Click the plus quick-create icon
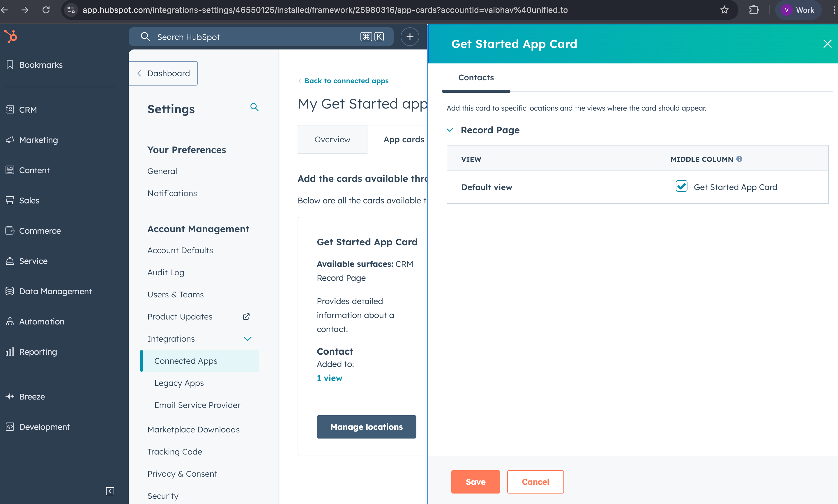This screenshot has height=504, width=838. click(410, 37)
